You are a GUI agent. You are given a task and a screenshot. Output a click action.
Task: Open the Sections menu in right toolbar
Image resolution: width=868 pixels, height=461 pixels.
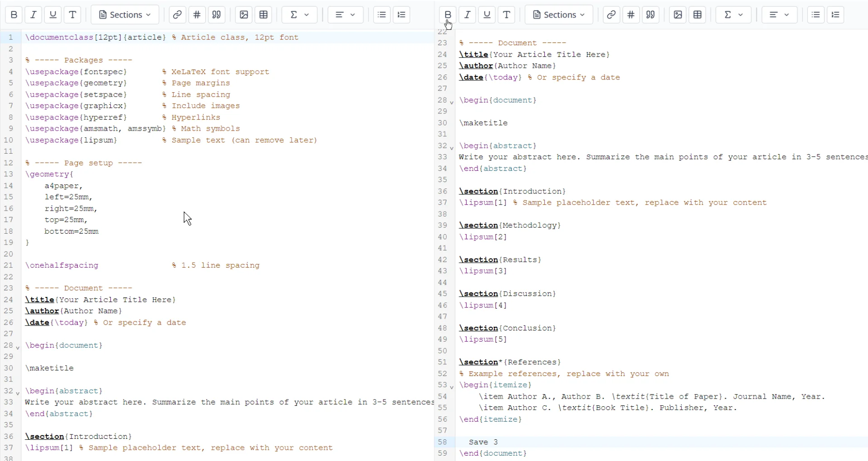point(559,15)
